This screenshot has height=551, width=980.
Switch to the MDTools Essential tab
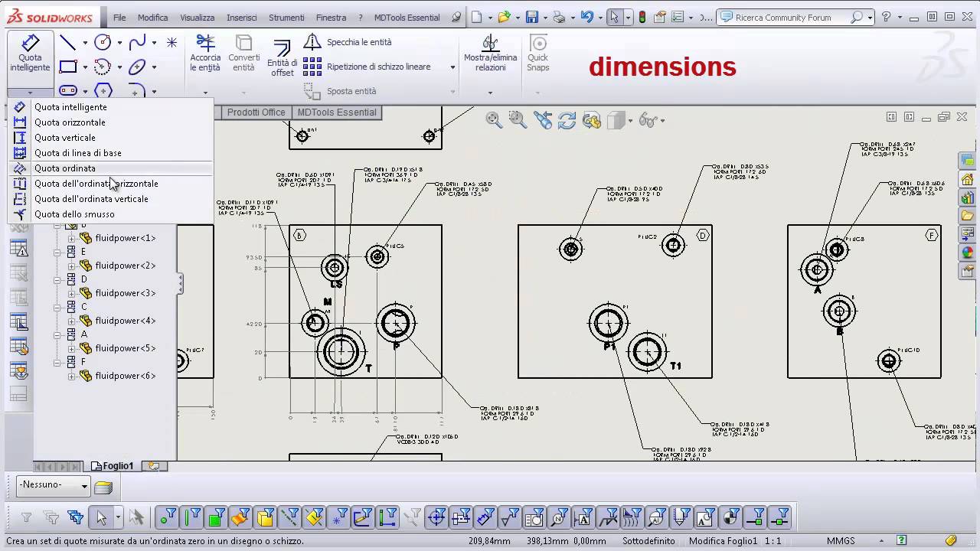pos(336,112)
